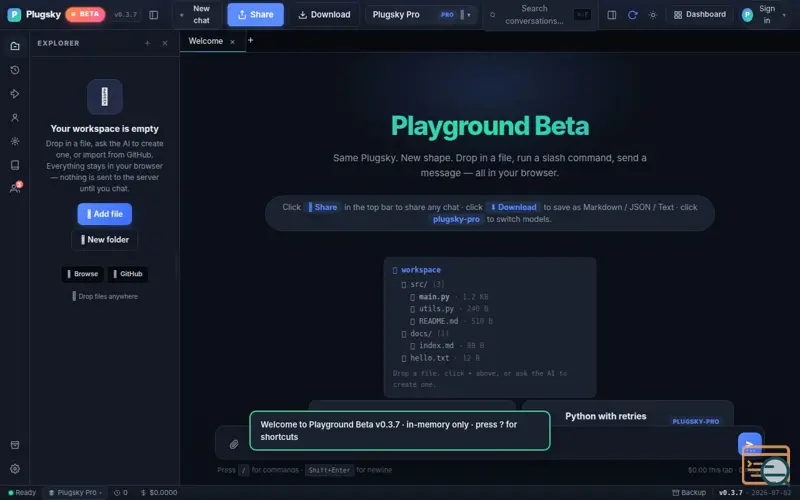This screenshot has height=500, width=800.
Task: Add a new tab with plus
Action: [251, 40]
